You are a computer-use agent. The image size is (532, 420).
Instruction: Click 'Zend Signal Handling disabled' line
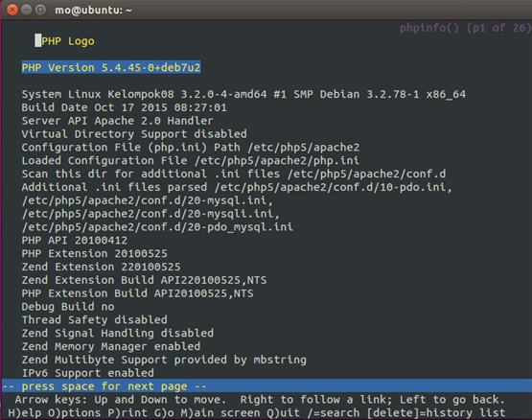click(x=118, y=333)
